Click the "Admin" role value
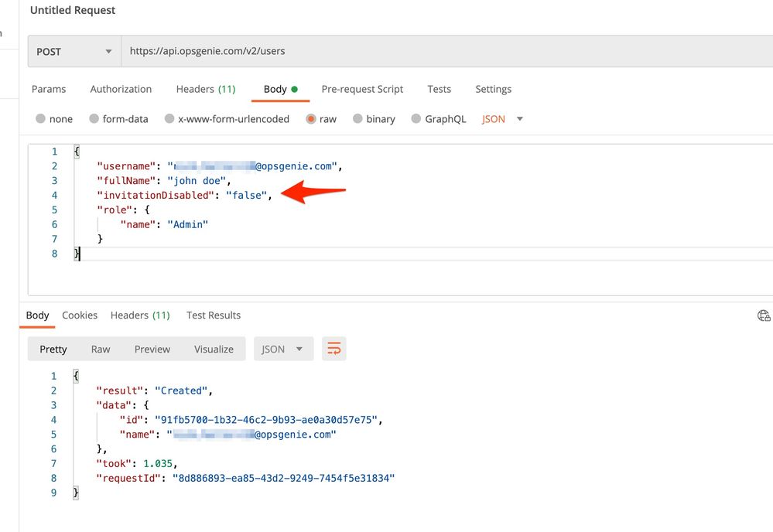 [x=188, y=224]
